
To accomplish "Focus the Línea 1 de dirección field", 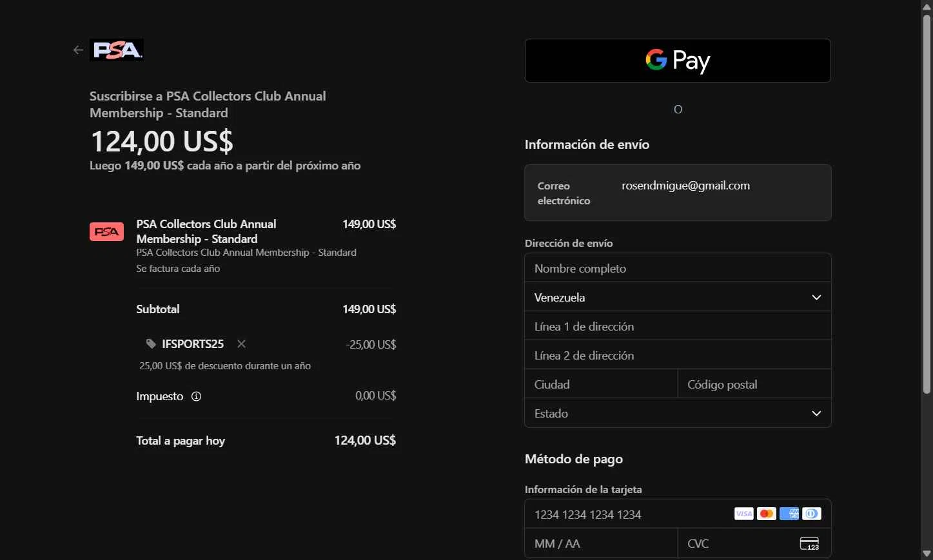I will point(678,326).
